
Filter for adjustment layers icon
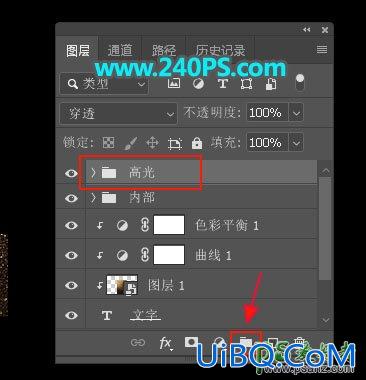tap(198, 83)
